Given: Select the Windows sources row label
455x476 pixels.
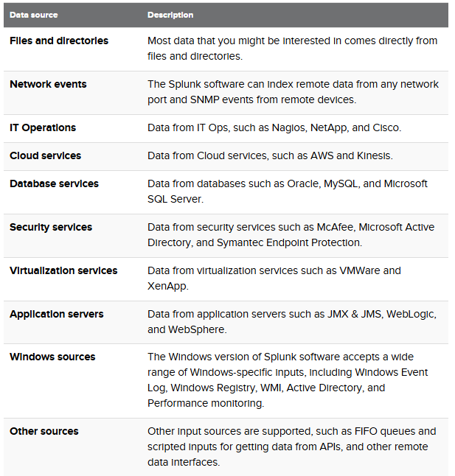Looking at the screenshot, I should click(52, 357).
